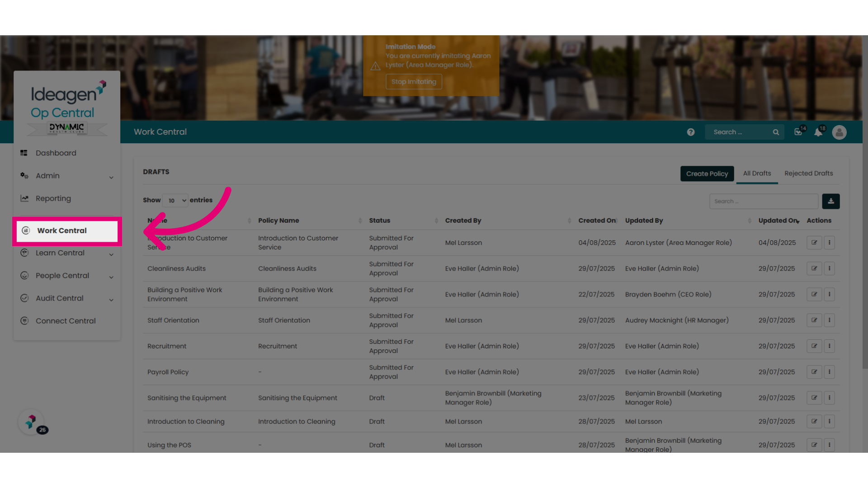Edit the Cleanliness Audits draft
Screen dimensions: 868x488
coord(814,268)
